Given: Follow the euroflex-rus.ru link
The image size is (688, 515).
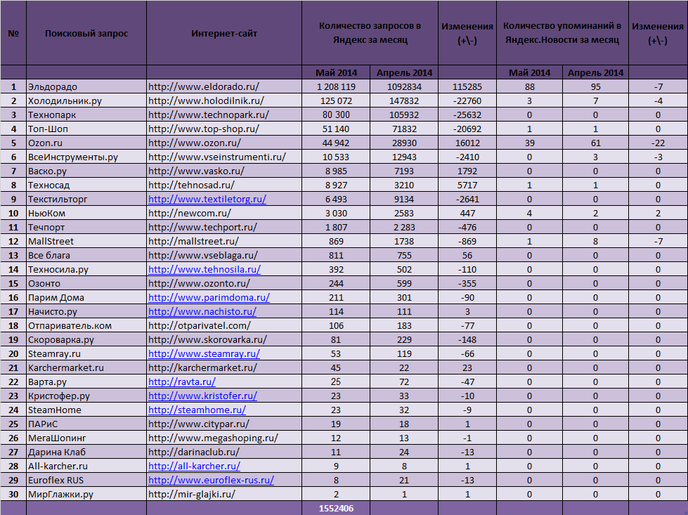Looking at the screenshot, I should coord(211,480).
